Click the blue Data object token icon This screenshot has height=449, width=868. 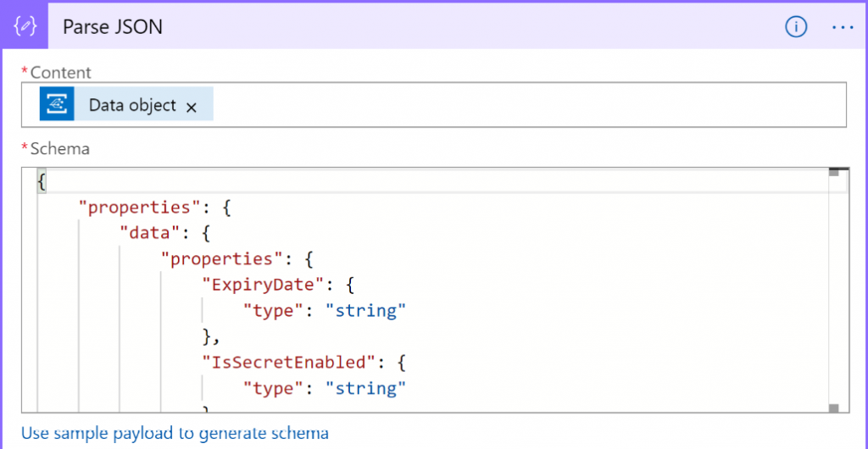[58, 105]
